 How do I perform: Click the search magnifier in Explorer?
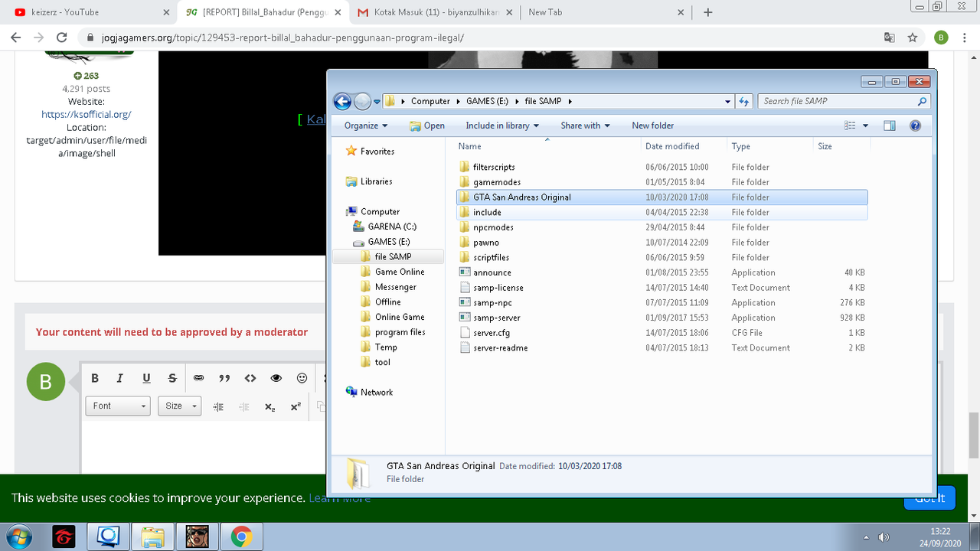pyautogui.click(x=923, y=101)
